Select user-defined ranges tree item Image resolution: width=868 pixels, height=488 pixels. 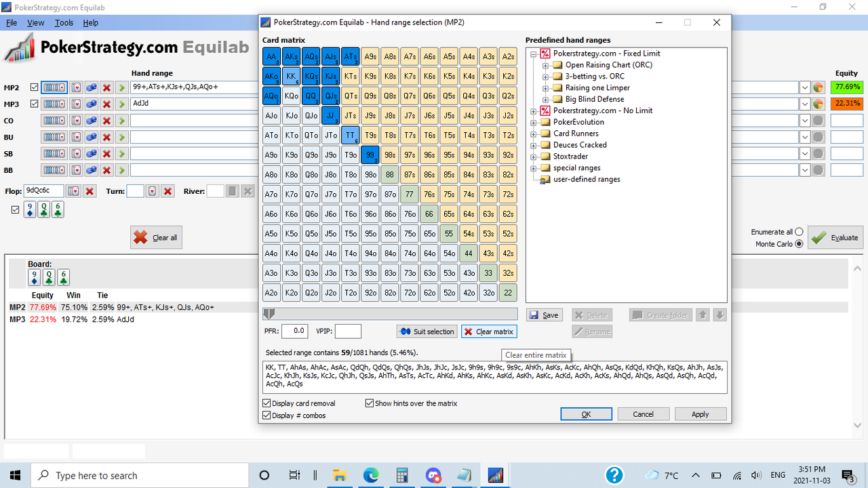coord(587,180)
